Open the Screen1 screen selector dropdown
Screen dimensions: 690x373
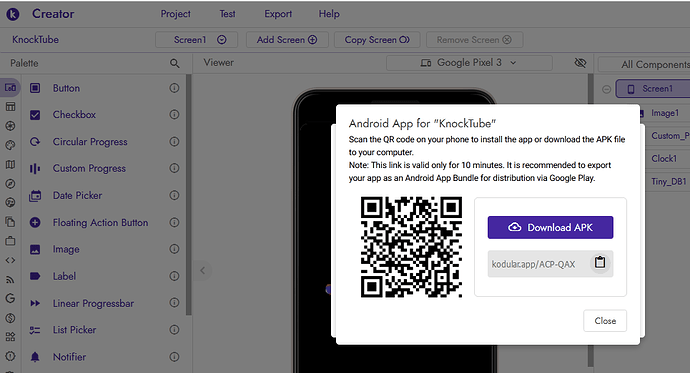pyautogui.click(x=196, y=40)
